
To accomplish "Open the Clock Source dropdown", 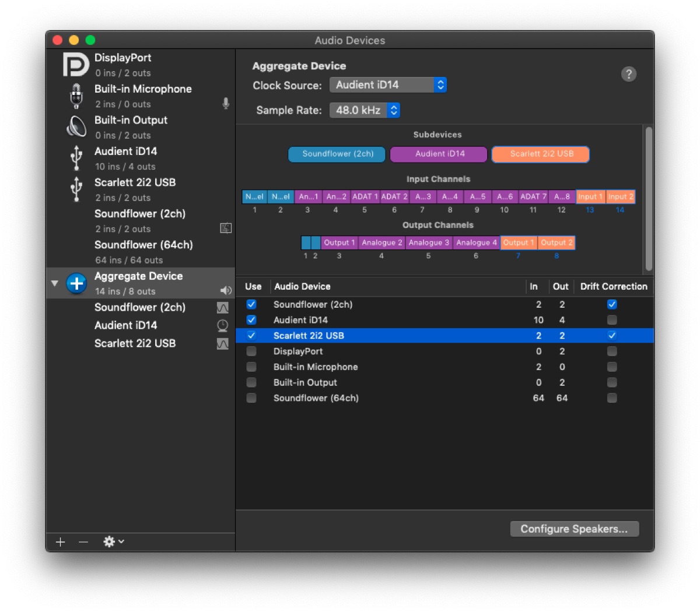I will 388,85.
